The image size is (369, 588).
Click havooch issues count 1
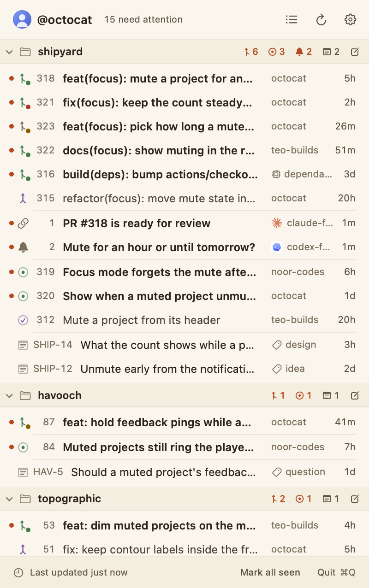pyautogui.click(x=304, y=395)
